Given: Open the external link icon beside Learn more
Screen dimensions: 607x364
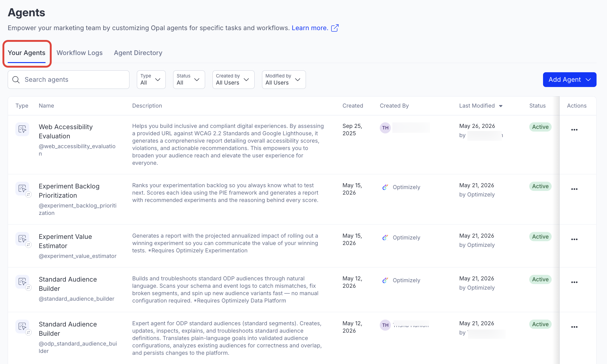Looking at the screenshot, I should pos(335,28).
